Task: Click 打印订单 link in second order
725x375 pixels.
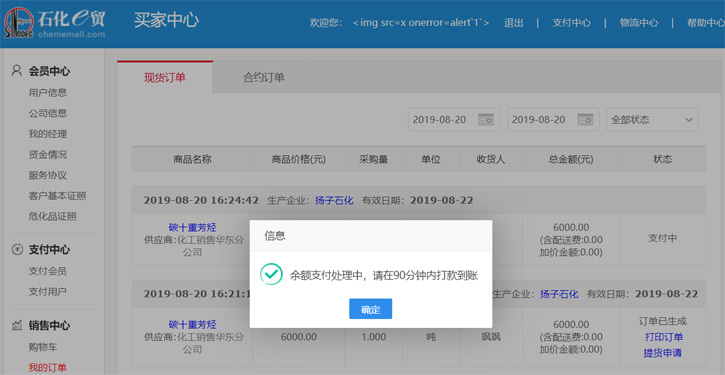Action: coord(664,337)
